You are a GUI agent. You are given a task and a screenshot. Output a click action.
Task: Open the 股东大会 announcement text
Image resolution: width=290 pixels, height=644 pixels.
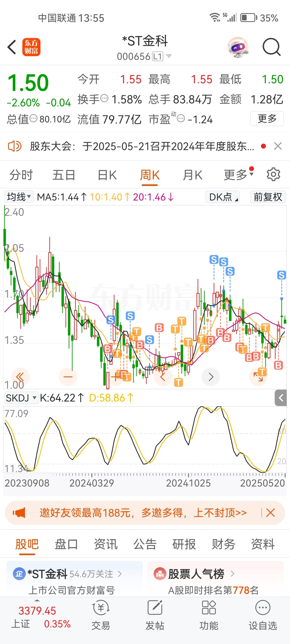coord(142,146)
